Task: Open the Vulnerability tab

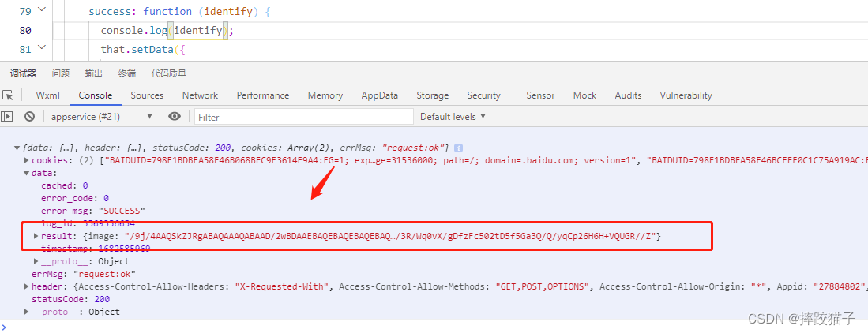Action: (686, 95)
